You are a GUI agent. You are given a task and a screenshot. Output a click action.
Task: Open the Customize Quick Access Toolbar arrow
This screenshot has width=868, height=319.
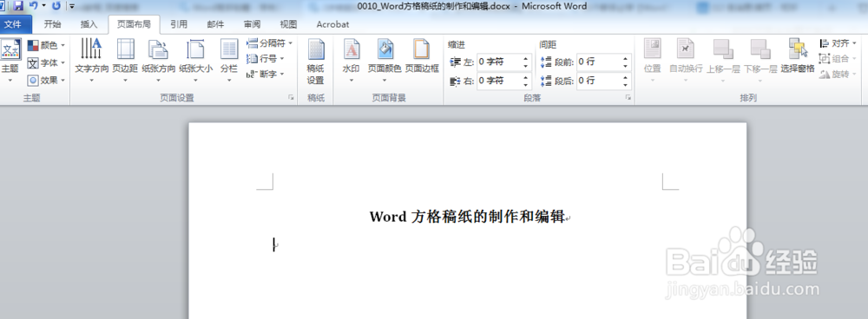(72, 7)
